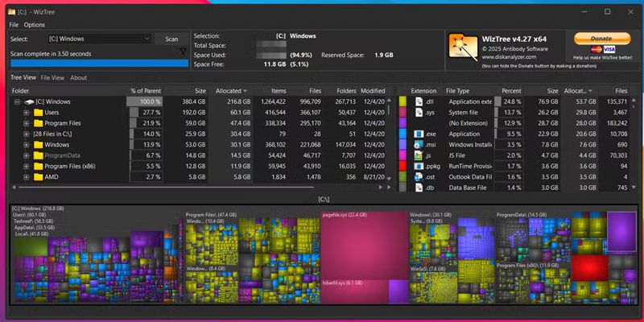Expand the AMD folder in tree
644x322 pixels.
[26, 176]
